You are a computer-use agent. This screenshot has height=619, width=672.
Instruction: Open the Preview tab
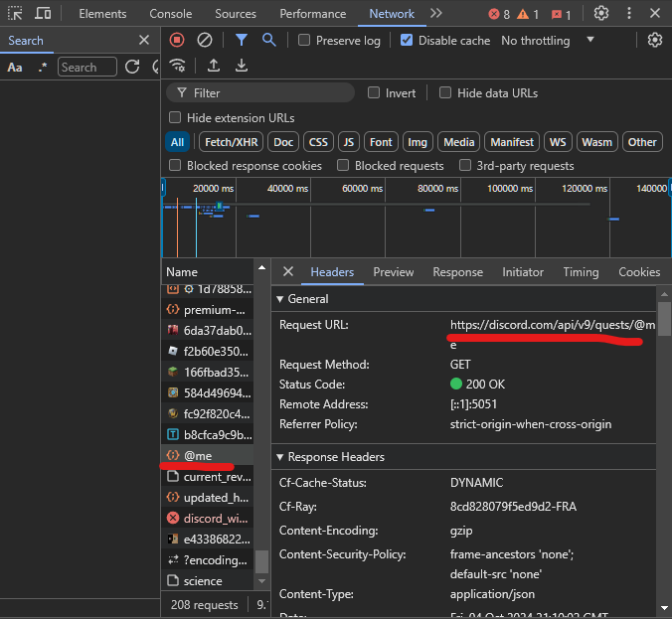pyautogui.click(x=394, y=272)
